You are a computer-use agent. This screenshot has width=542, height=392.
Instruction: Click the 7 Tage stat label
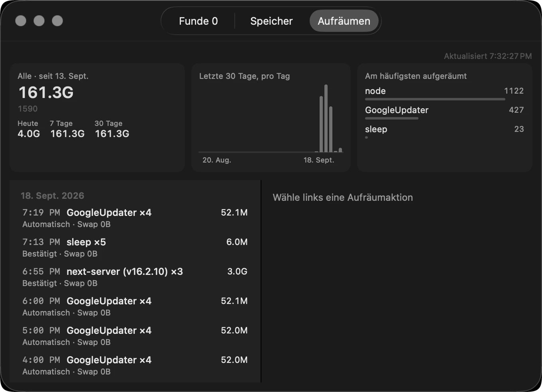(61, 123)
